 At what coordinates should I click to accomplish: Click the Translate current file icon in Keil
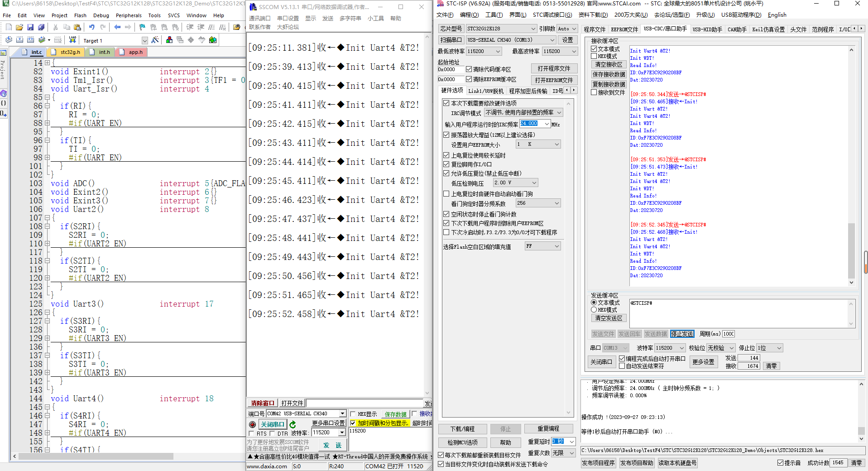click(9, 40)
